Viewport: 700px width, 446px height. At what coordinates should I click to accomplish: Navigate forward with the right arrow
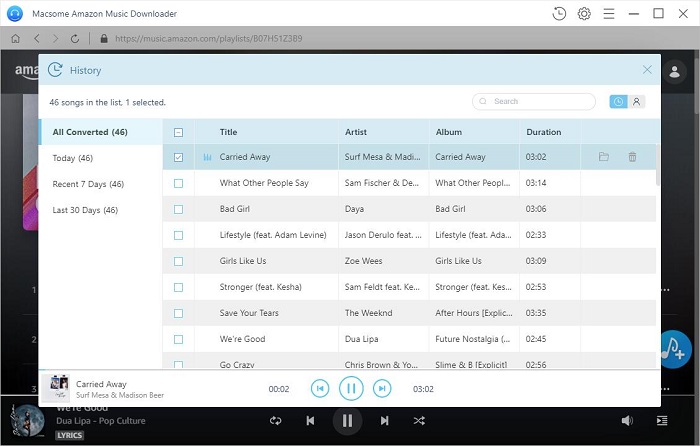[55, 39]
